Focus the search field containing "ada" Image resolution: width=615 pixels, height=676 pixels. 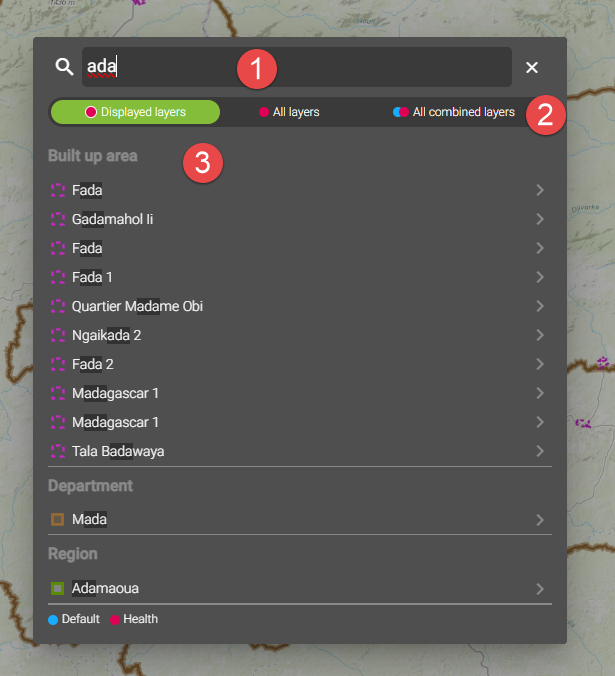(297, 67)
